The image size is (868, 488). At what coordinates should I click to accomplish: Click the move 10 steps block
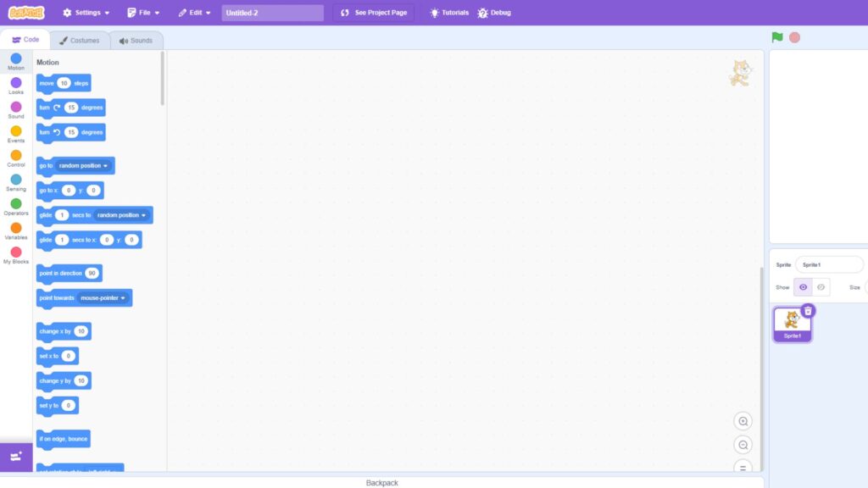click(64, 83)
